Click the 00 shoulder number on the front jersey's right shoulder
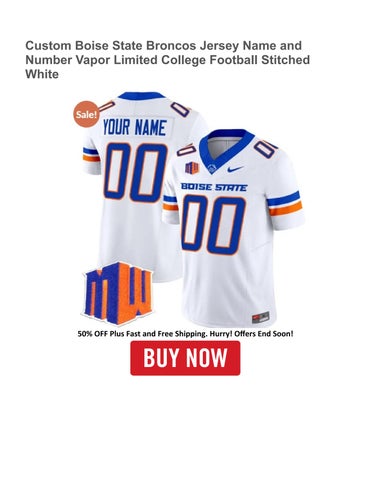The height and width of the screenshot is (480, 371). click(265, 147)
